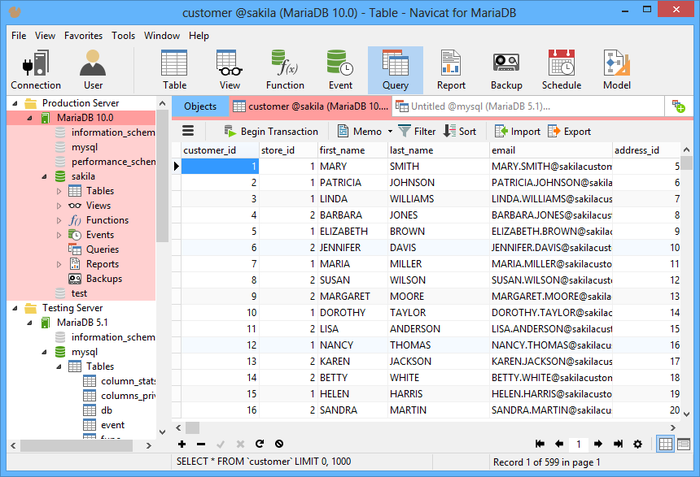700x477 pixels.
Task: Open the Window menu
Action: pyautogui.click(x=162, y=35)
